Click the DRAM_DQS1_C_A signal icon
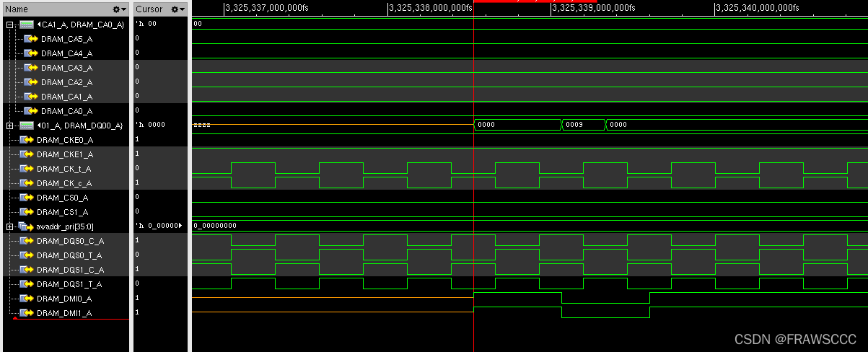868x352 pixels. [x=27, y=270]
